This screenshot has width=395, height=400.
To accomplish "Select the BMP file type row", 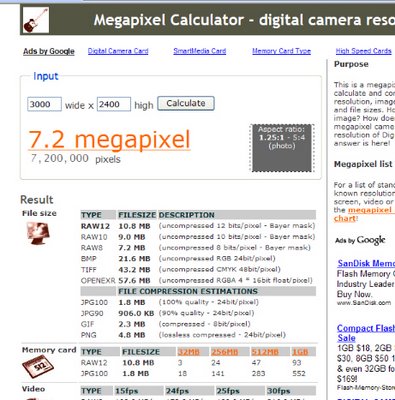I will [x=198, y=259].
